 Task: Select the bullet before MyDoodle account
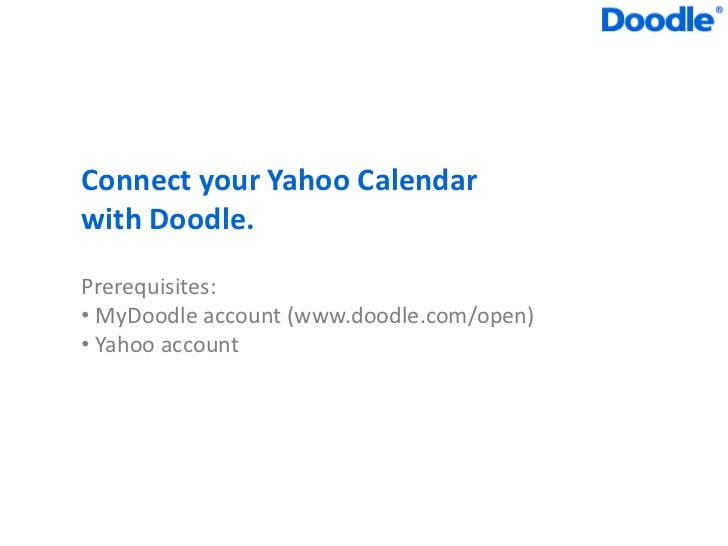point(85,315)
